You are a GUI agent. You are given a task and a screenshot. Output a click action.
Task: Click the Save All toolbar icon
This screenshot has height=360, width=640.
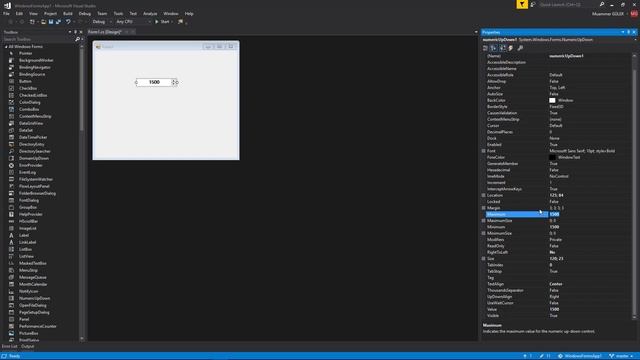(x=58, y=22)
